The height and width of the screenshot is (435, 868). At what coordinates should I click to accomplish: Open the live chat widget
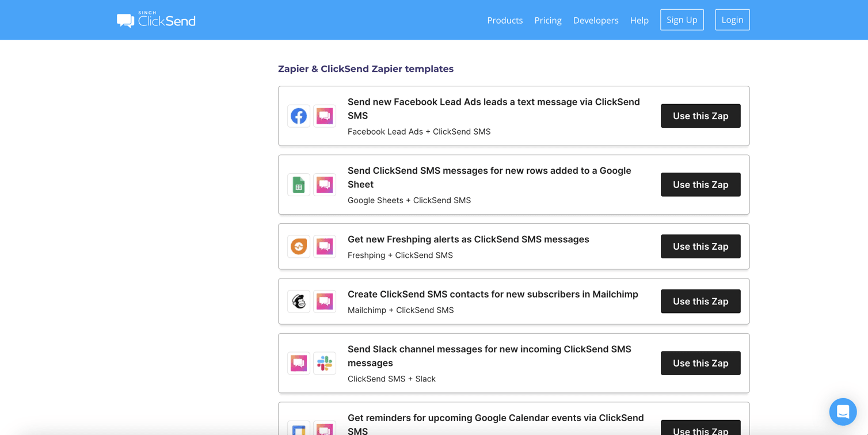tap(843, 412)
